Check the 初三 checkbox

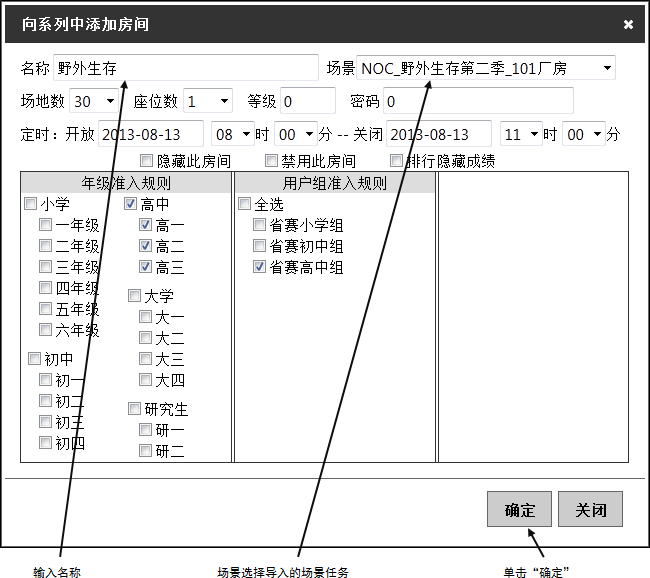click(45, 422)
